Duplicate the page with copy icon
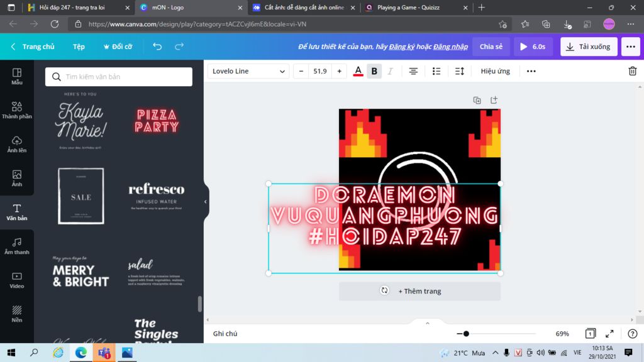The image size is (644, 362). (x=477, y=100)
